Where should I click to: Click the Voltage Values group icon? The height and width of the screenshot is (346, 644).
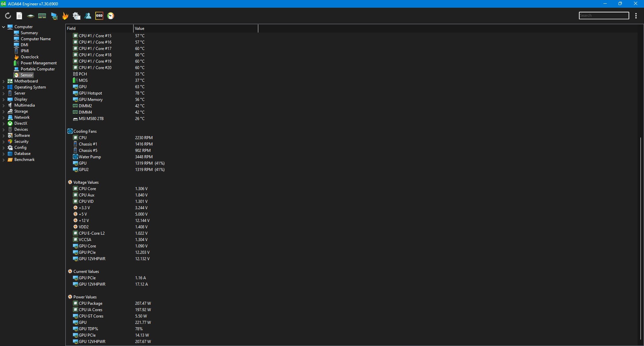(x=70, y=182)
